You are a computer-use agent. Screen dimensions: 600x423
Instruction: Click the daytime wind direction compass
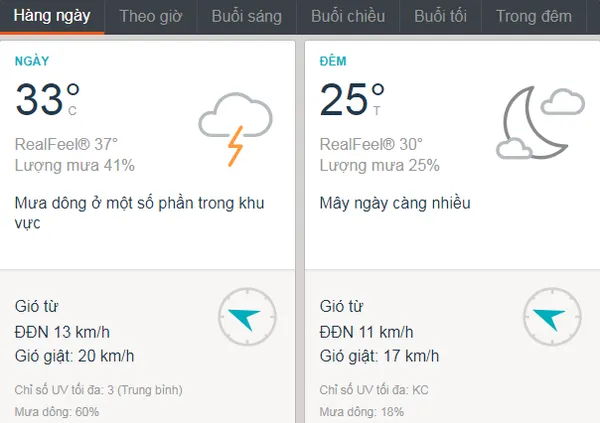(244, 319)
